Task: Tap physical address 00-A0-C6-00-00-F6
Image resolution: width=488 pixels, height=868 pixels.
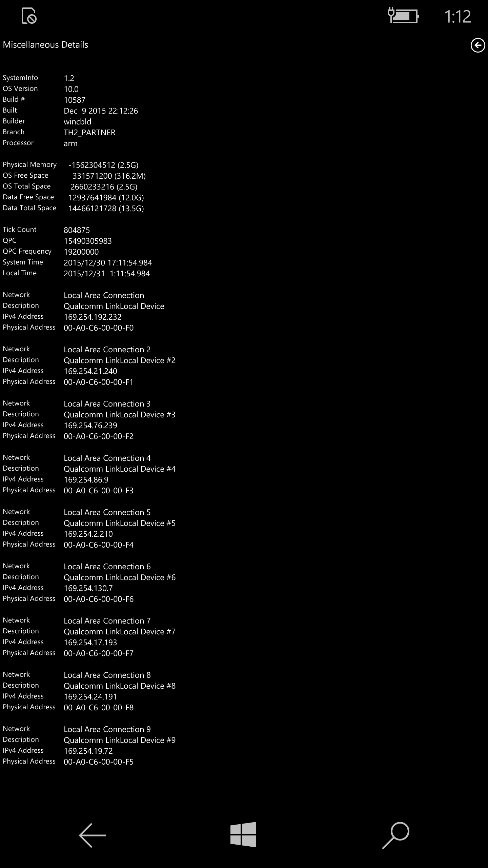Action: [x=99, y=599]
